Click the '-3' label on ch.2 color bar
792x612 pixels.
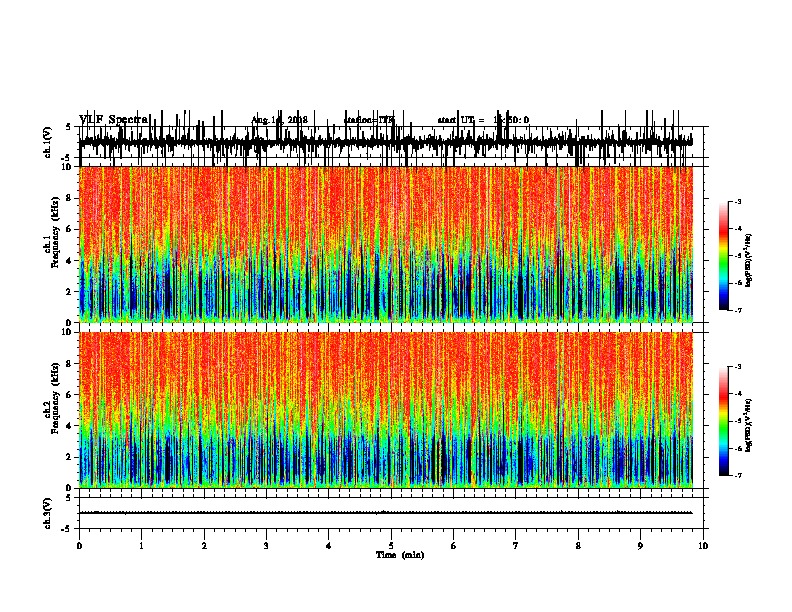pyautogui.click(x=738, y=367)
